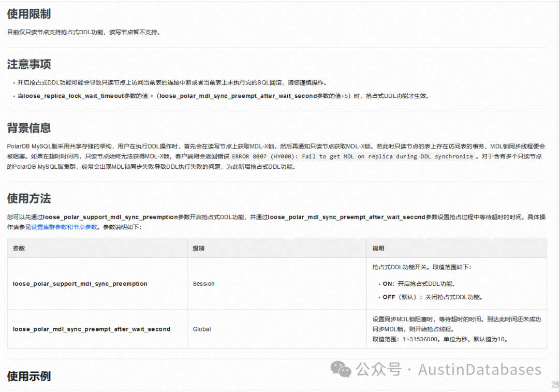Open the 设置集群参数和节点参数 link

pos(64,227)
